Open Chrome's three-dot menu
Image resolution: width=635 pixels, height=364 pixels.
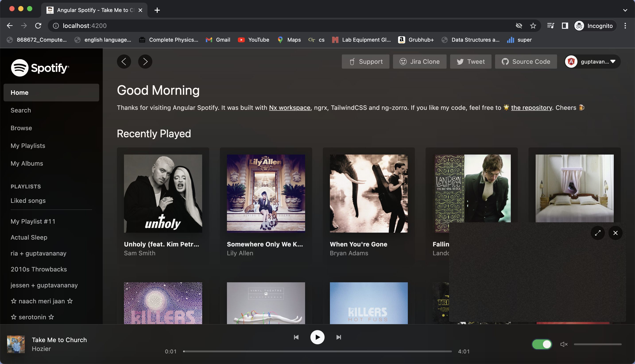pos(625,26)
